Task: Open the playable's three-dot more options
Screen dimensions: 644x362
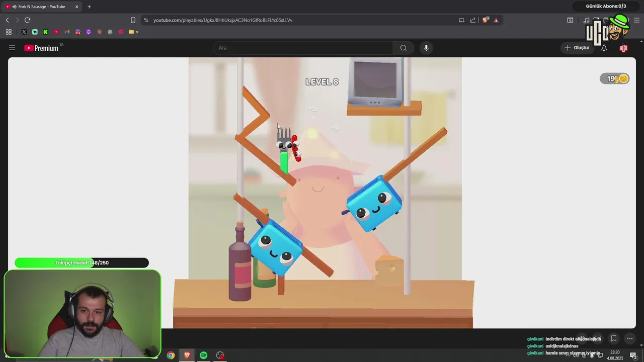Action: point(629,339)
